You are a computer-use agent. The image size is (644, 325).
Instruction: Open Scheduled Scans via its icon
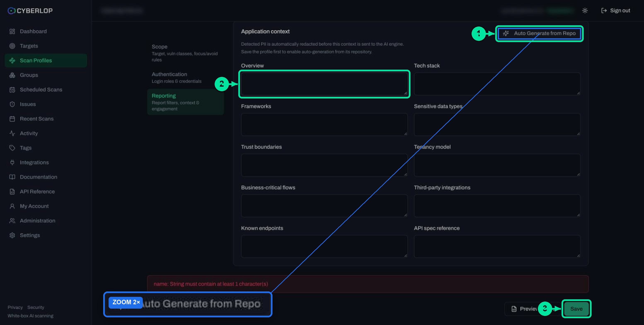pos(12,90)
